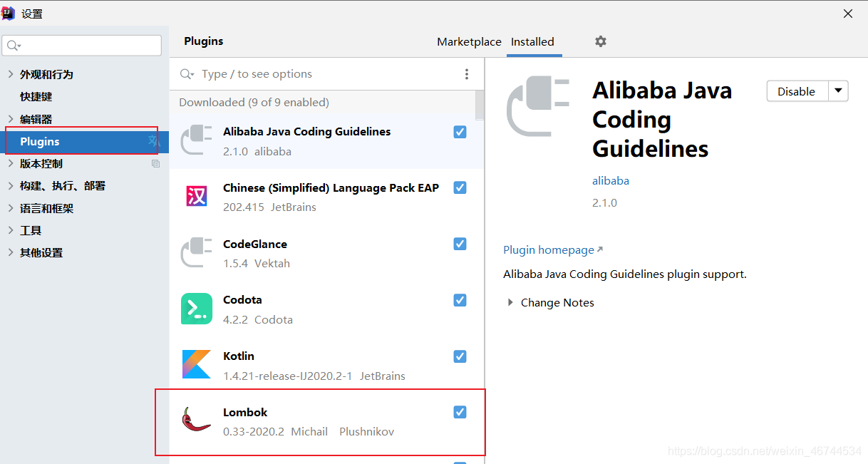
Task: Click the Lombok chili pepper icon
Action: pos(197,421)
